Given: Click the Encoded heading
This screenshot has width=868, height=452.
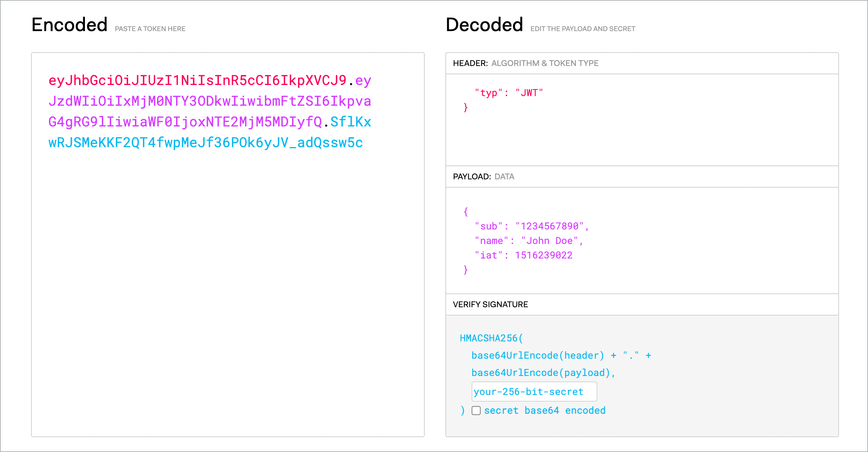Looking at the screenshot, I should click(69, 25).
